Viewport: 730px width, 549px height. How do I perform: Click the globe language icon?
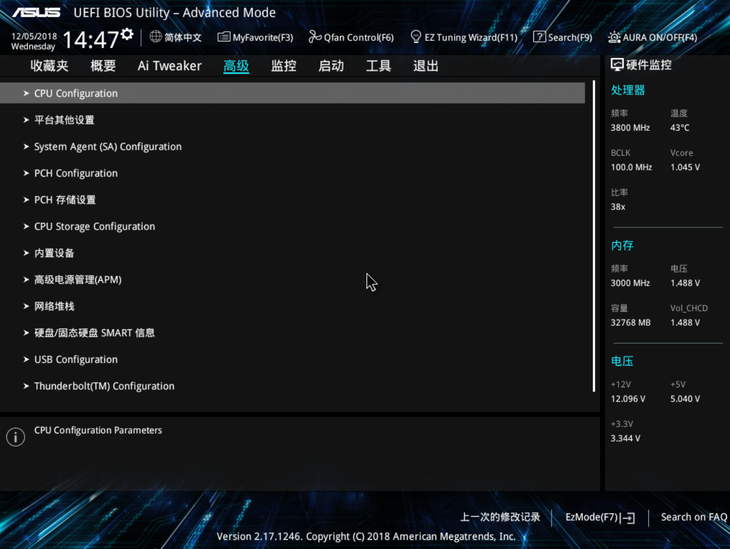coord(155,36)
